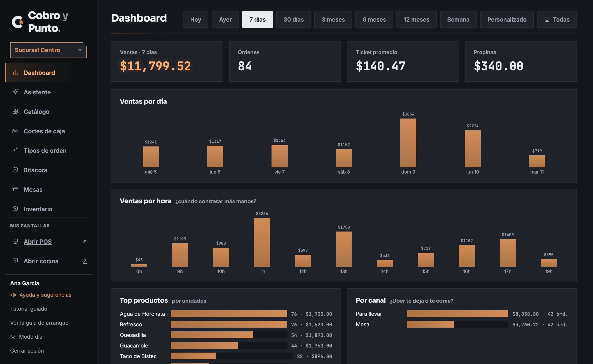Viewport: 593px width, 364px height.
Task: Click the Taco de Bistec row label
Action: [x=138, y=356]
